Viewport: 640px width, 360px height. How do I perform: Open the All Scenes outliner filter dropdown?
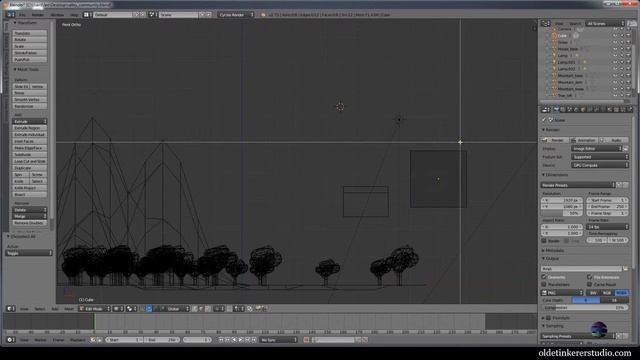coord(605,24)
